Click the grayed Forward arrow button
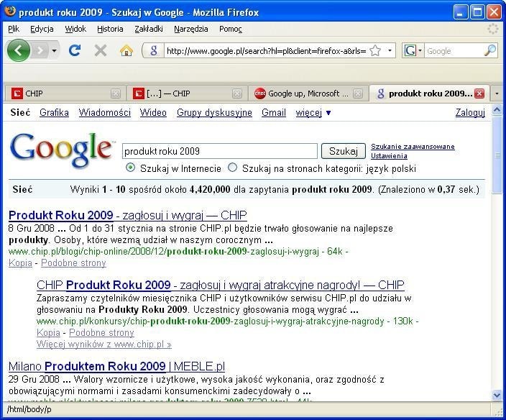The width and height of the screenshot is (506, 420). (x=40, y=50)
